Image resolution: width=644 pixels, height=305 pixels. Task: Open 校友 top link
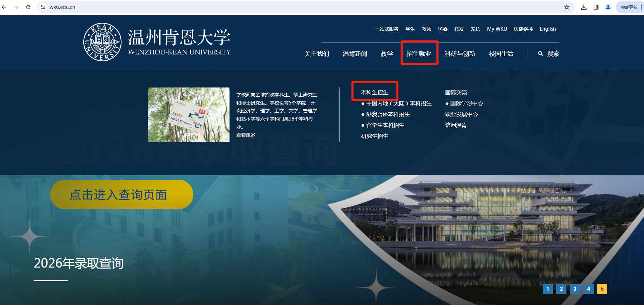coord(459,29)
